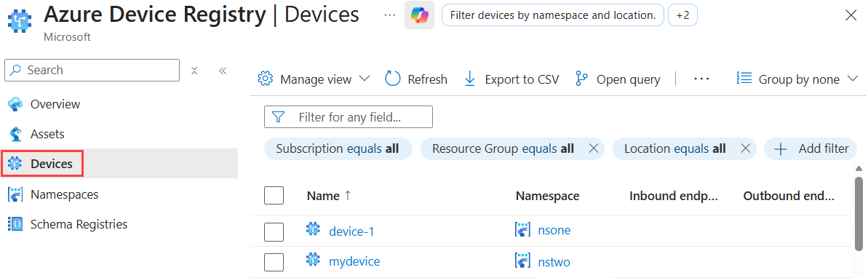Open the header ellipsis more options
868x278 pixels.
[x=390, y=15]
